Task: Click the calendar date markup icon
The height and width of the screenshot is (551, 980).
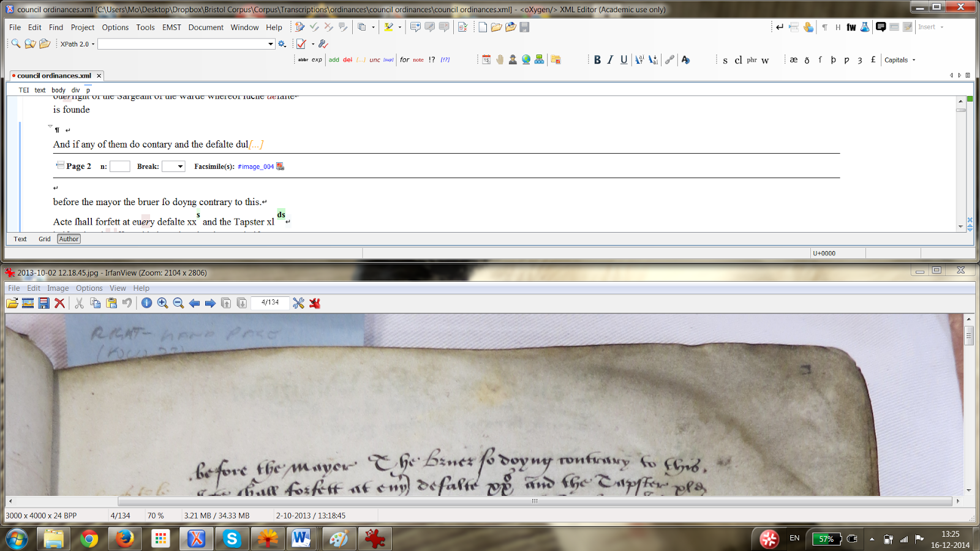Action: coord(486,60)
